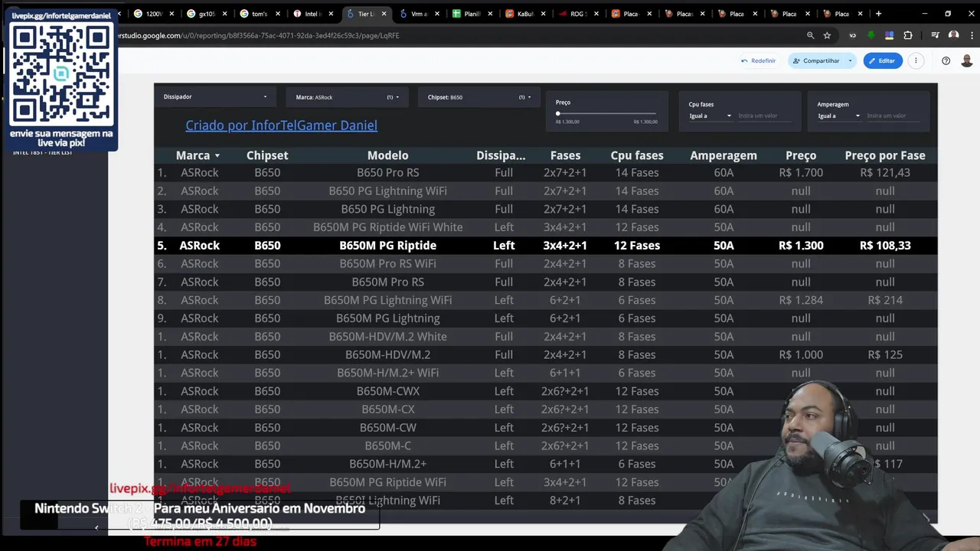
Task: Click the 'R$ 1.284' price cell
Action: 801,300
